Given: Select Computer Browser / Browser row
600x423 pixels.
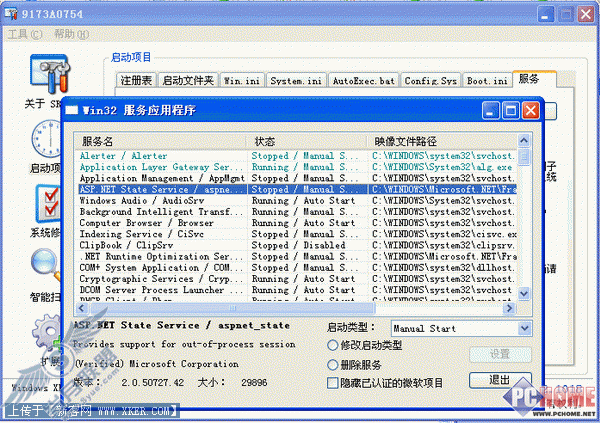Looking at the screenshot, I should coord(297,222).
